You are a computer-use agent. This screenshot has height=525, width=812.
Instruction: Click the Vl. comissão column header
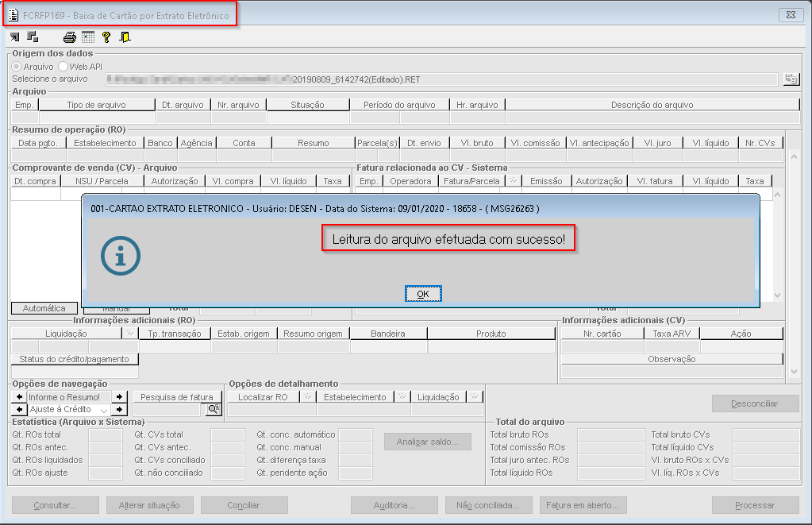point(536,143)
